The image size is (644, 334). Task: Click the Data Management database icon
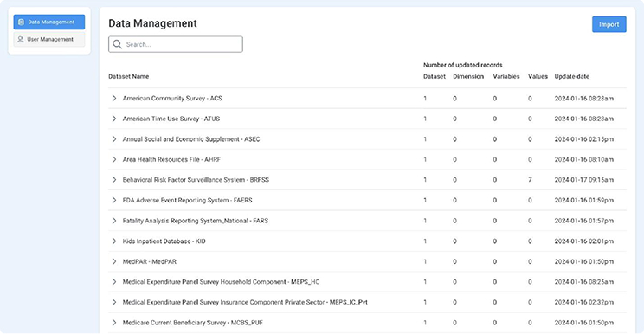pyautogui.click(x=21, y=22)
